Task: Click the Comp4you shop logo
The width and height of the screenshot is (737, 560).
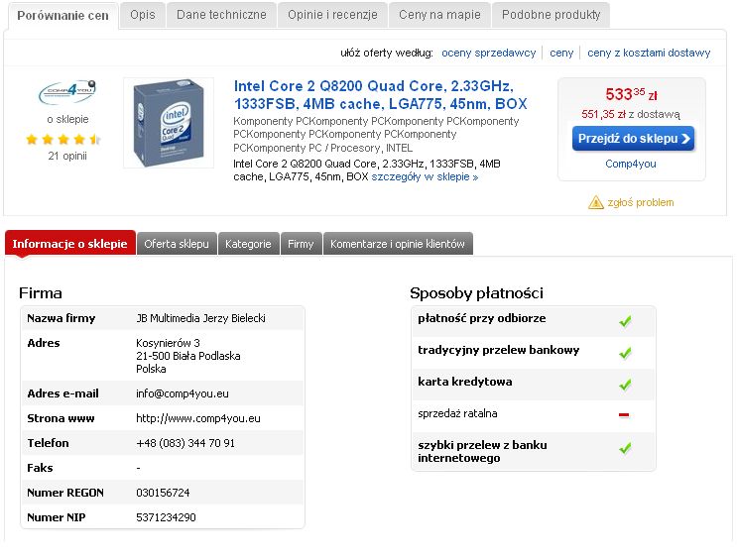Action: [67, 91]
